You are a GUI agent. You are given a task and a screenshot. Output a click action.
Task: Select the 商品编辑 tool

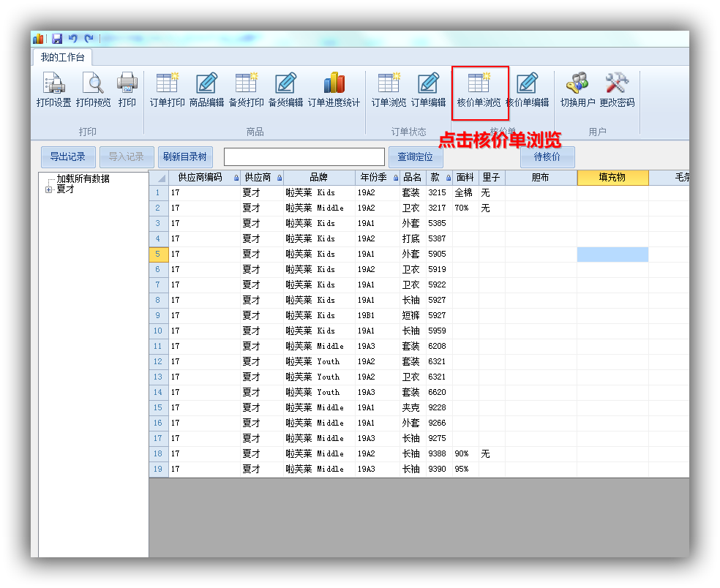point(206,90)
